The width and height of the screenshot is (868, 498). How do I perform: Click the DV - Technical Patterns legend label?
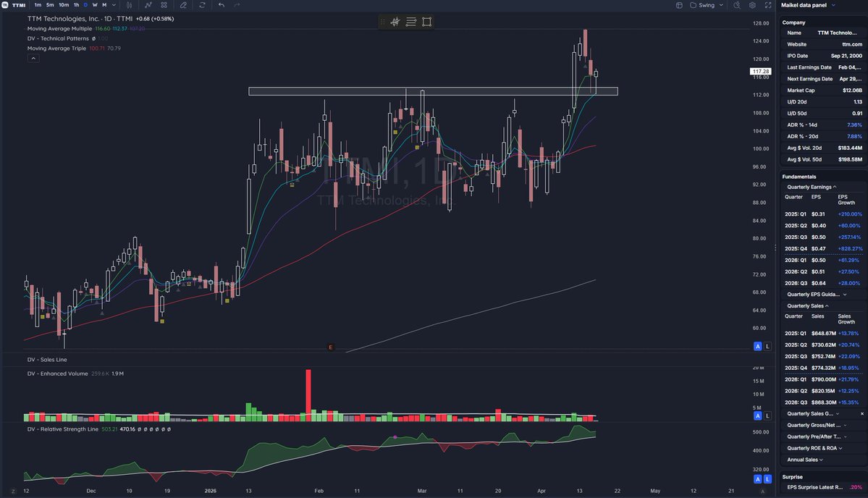pyautogui.click(x=58, y=39)
